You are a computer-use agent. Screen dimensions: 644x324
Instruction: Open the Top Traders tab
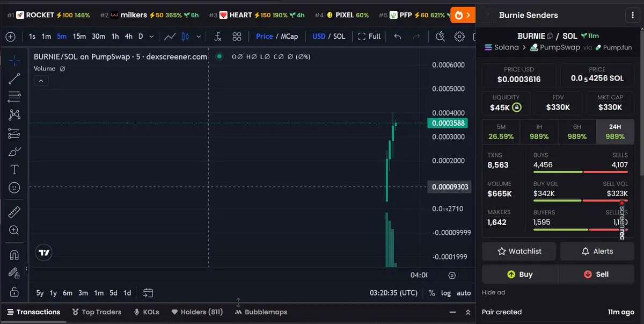[x=97, y=312]
